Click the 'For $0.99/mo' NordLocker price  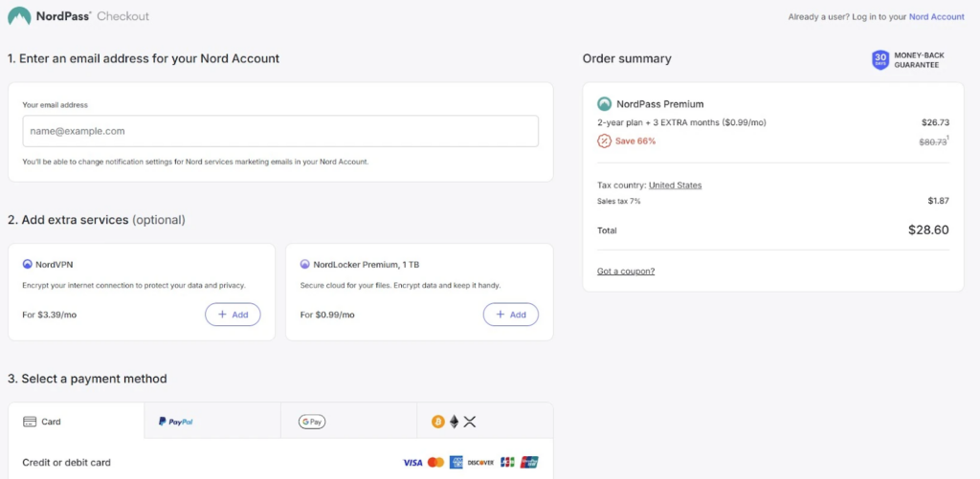(x=327, y=315)
